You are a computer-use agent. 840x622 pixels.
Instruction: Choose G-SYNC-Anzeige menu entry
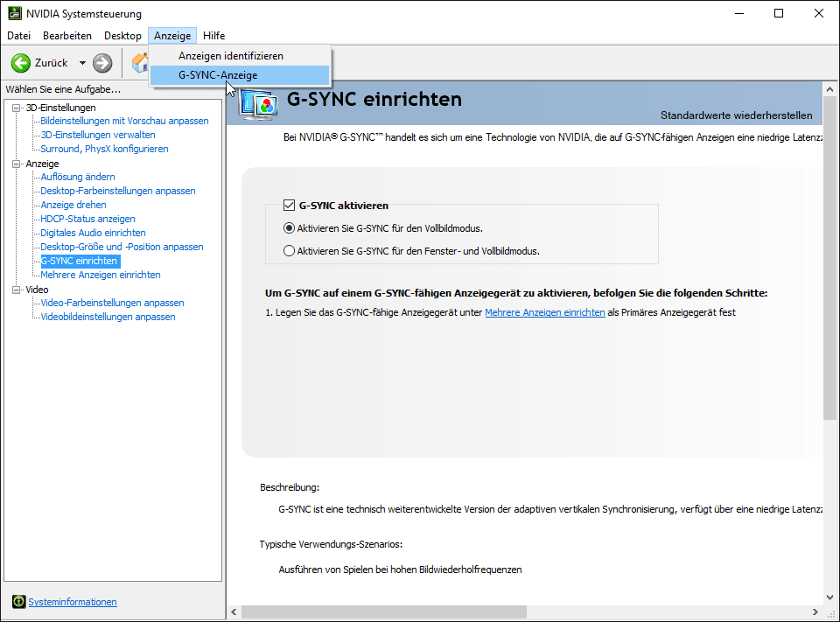(240, 75)
